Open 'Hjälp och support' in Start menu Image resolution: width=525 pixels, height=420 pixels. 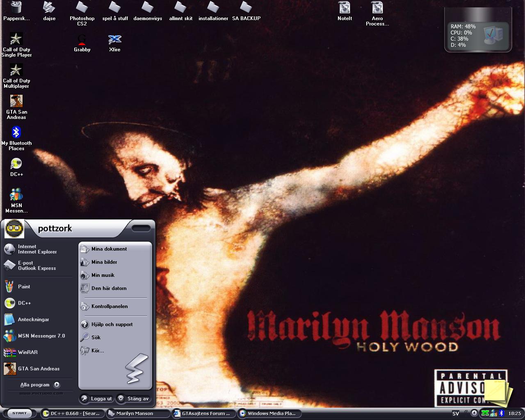[115, 324]
